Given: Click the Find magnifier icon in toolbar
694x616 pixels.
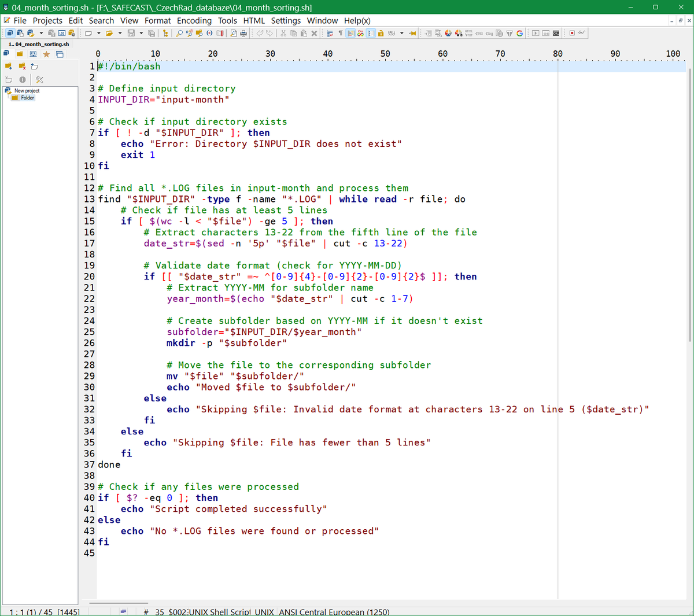Looking at the screenshot, I should (179, 34).
